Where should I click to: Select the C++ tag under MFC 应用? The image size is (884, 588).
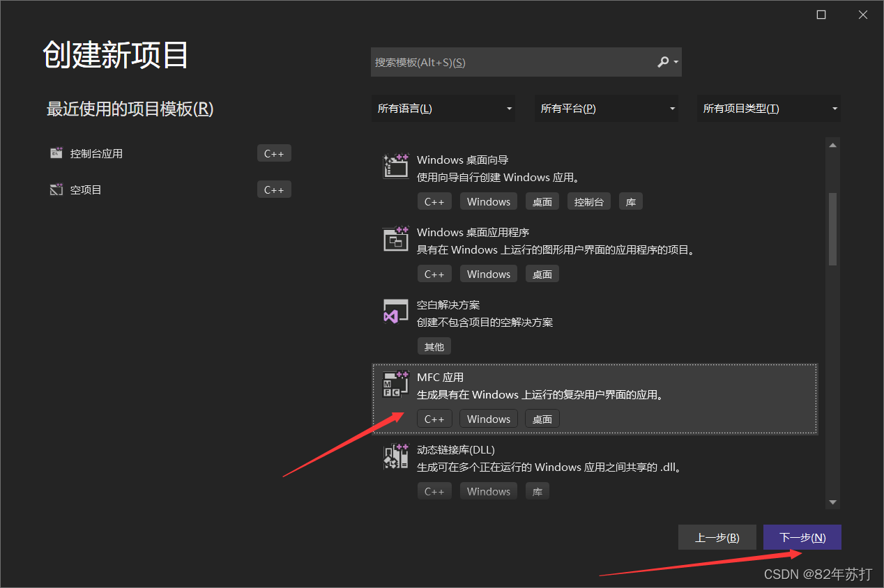click(434, 419)
